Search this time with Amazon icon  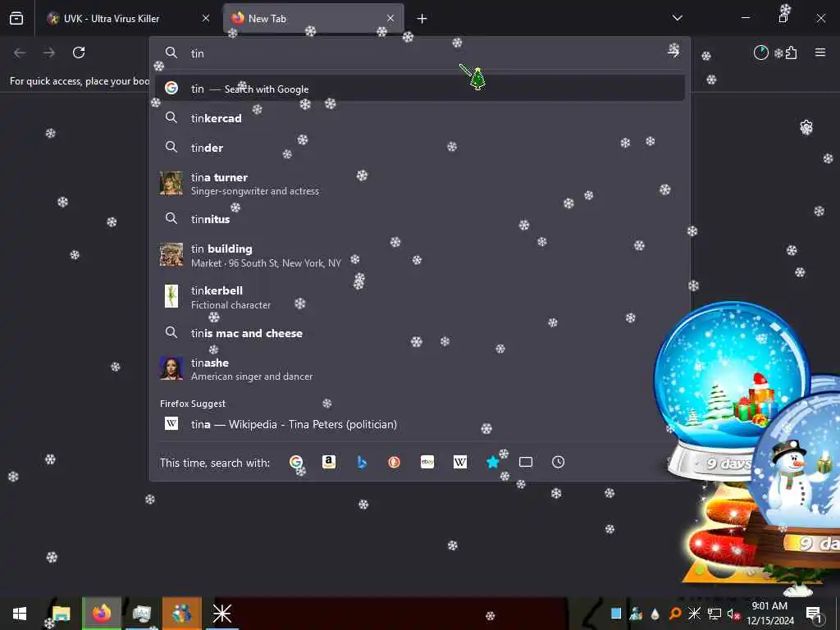[x=328, y=462]
